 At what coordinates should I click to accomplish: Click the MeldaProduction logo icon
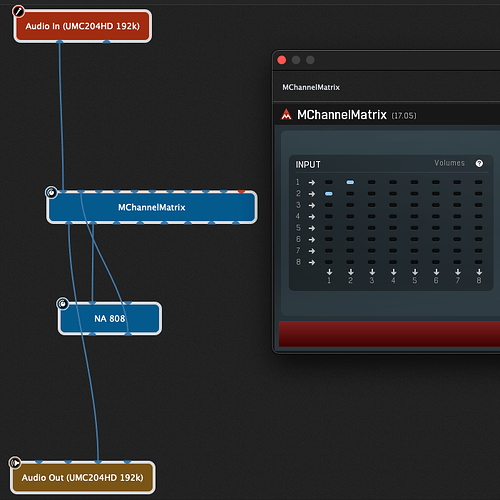point(286,115)
